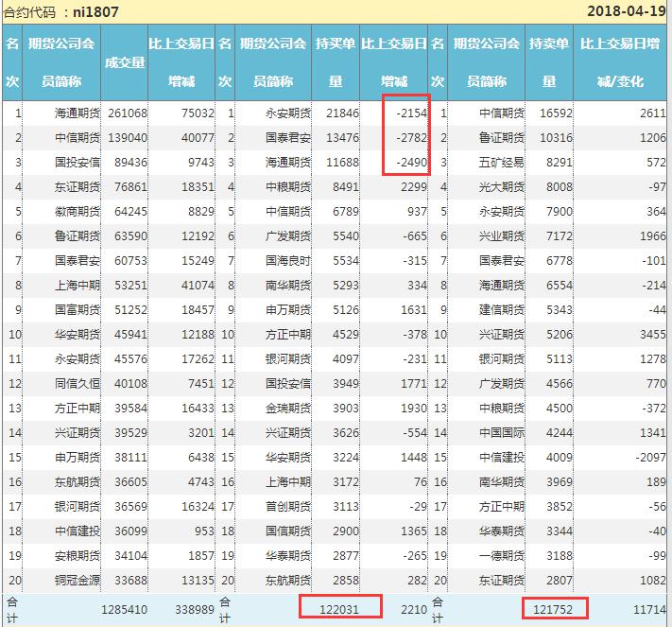Select the long change value -2782

(411, 138)
